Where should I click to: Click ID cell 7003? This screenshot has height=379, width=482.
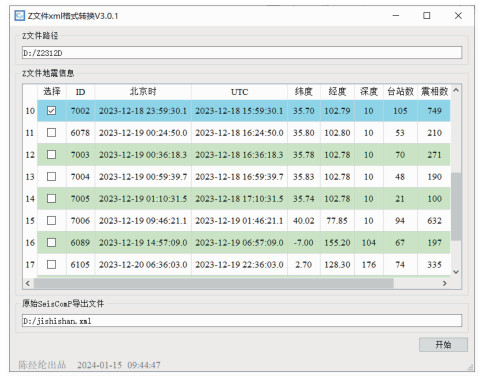(80, 155)
